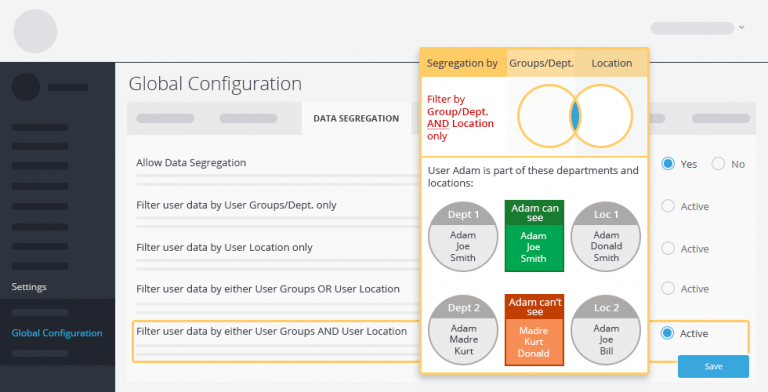Activate the User Location only filter radio
768x392 pixels.
(x=668, y=248)
